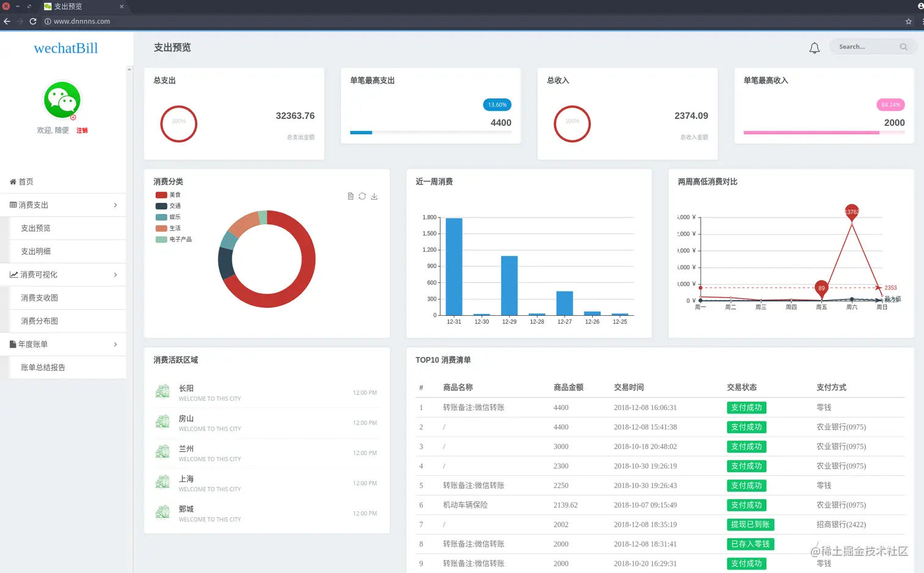
Task: Download the 消费分类 chart as image
Action: (x=374, y=196)
